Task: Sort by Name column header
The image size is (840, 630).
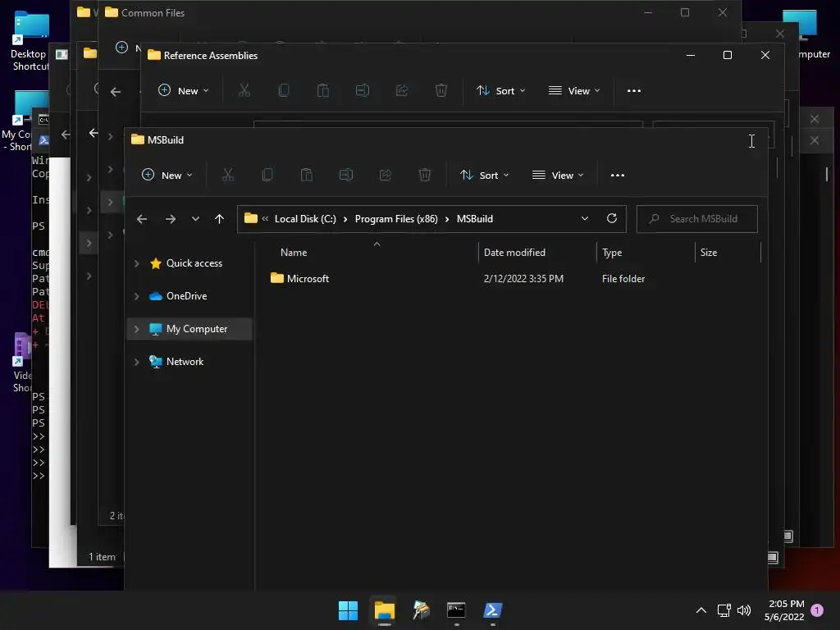Action: coord(294,253)
